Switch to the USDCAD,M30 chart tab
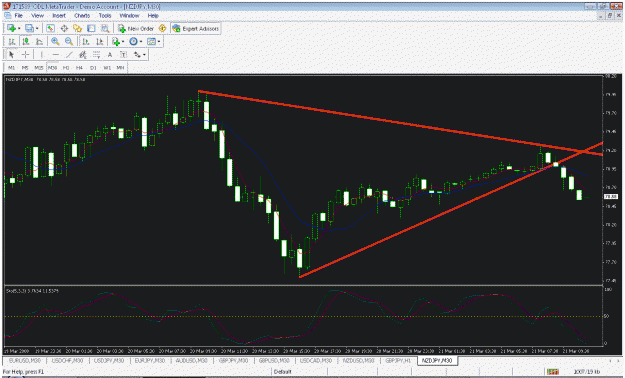The width and height of the screenshot is (625, 378). coord(316,361)
